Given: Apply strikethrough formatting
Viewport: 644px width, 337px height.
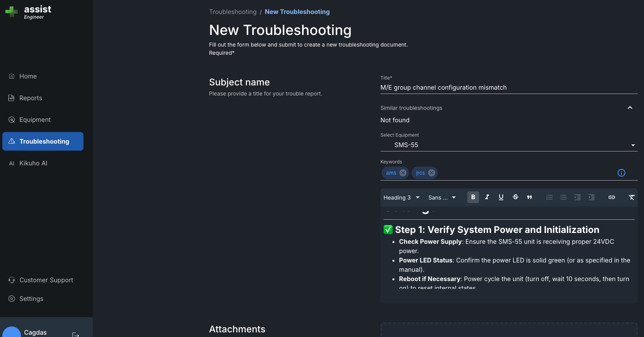Looking at the screenshot, I should (x=515, y=197).
